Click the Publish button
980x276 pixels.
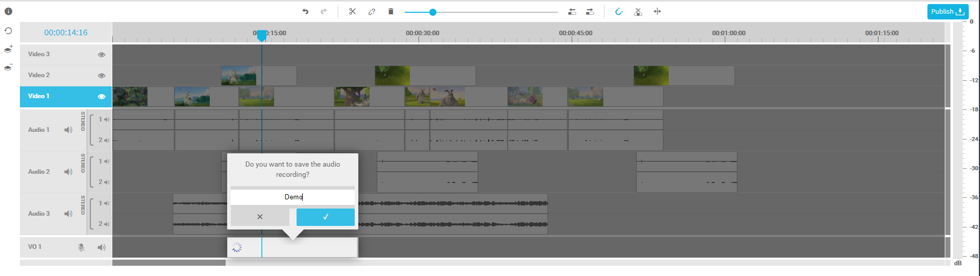point(947,11)
